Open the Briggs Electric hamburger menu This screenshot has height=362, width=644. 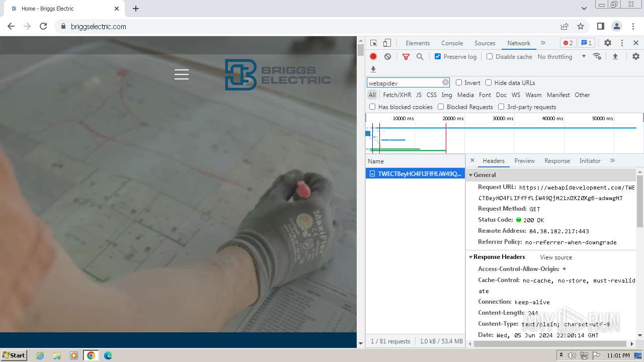[x=182, y=74]
